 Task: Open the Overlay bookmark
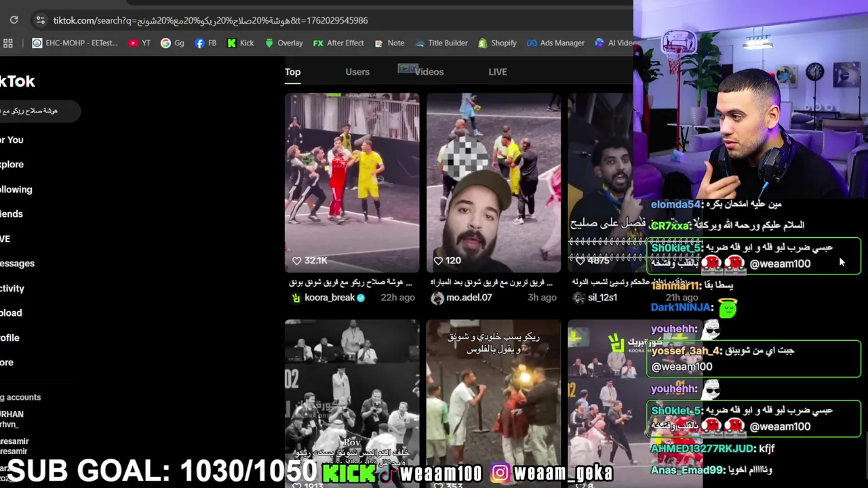(283, 43)
